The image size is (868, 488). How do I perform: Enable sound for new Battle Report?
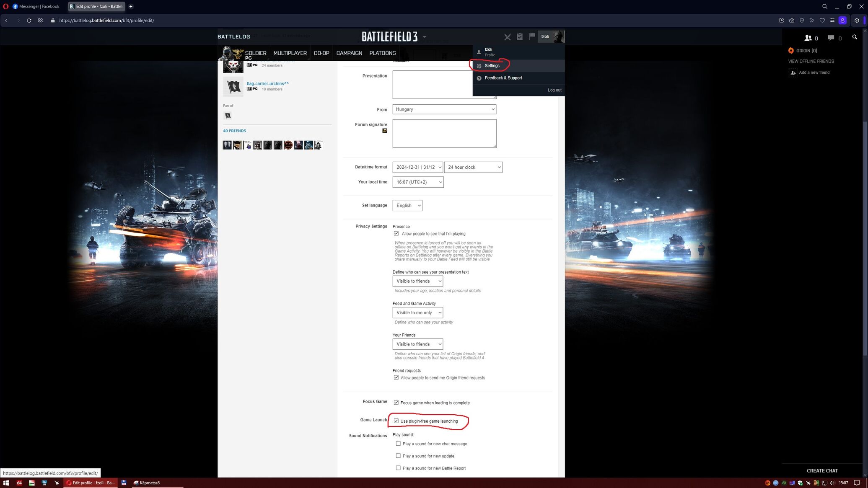click(x=398, y=468)
